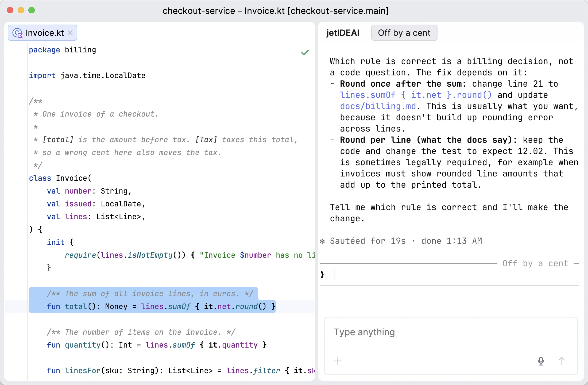Click the import java.time.LocalDate line

point(87,75)
